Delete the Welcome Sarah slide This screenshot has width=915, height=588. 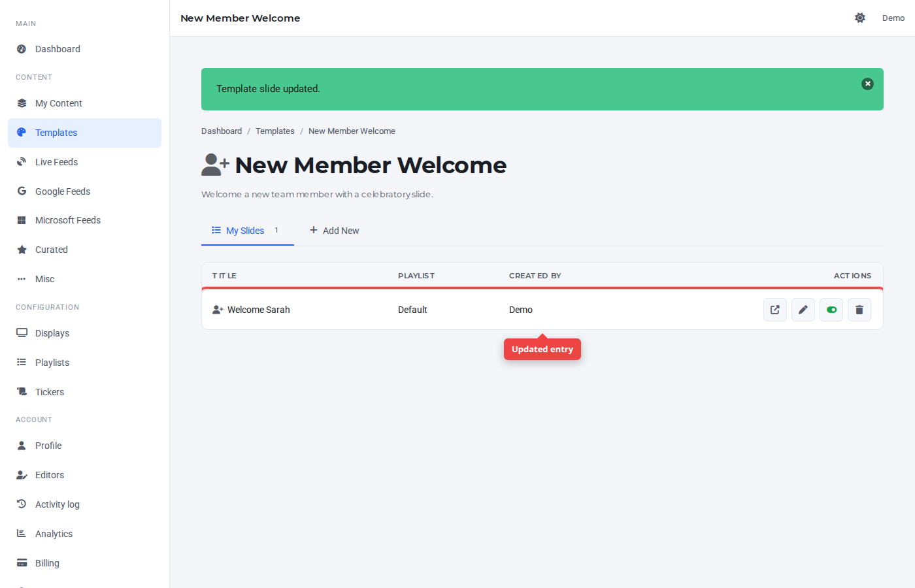coord(859,310)
